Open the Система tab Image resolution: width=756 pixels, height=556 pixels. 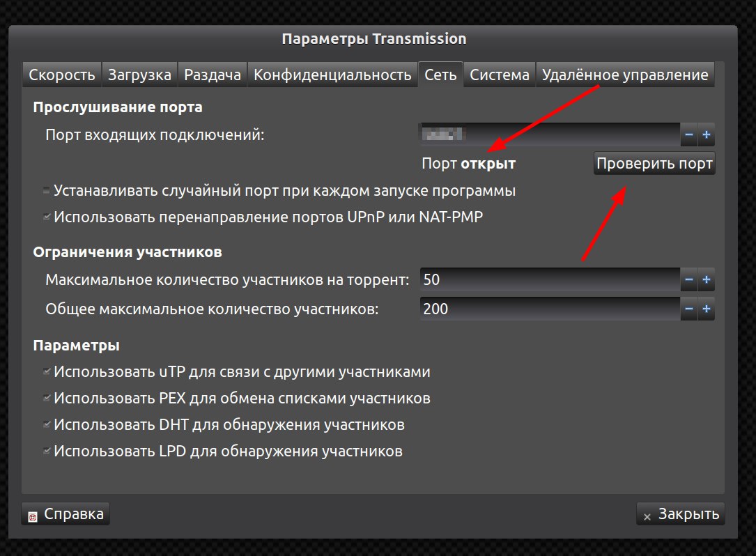tap(500, 75)
